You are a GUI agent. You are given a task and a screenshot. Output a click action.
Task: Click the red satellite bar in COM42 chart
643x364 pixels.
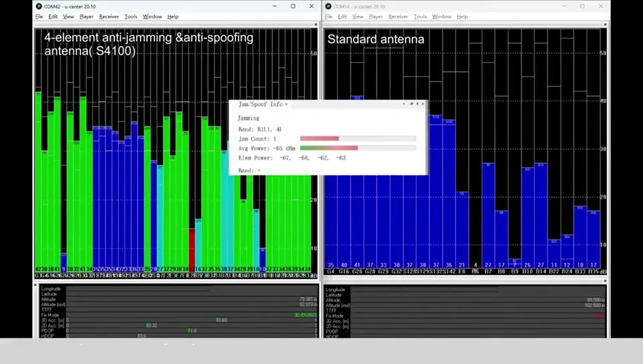tap(192, 249)
